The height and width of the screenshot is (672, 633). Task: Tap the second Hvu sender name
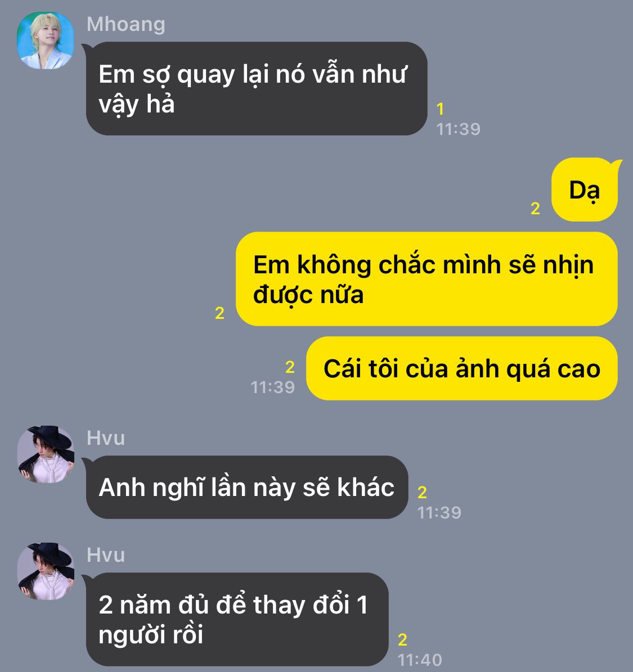coord(106,555)
